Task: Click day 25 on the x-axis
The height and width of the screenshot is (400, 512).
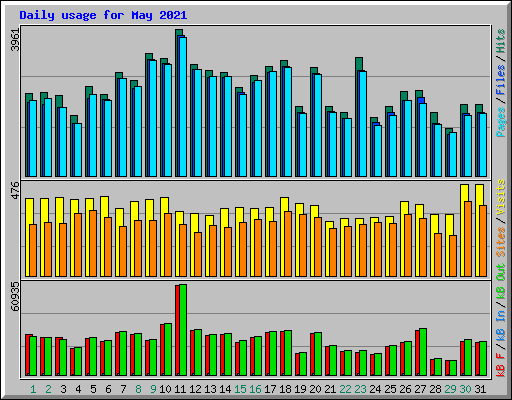Action: point(390,389)
